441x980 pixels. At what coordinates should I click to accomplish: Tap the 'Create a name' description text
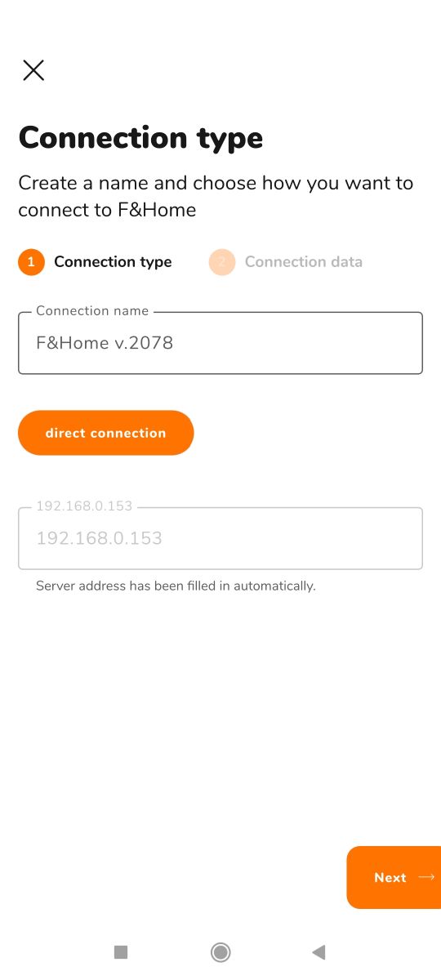pyautogui.click(x=216, y=196)
